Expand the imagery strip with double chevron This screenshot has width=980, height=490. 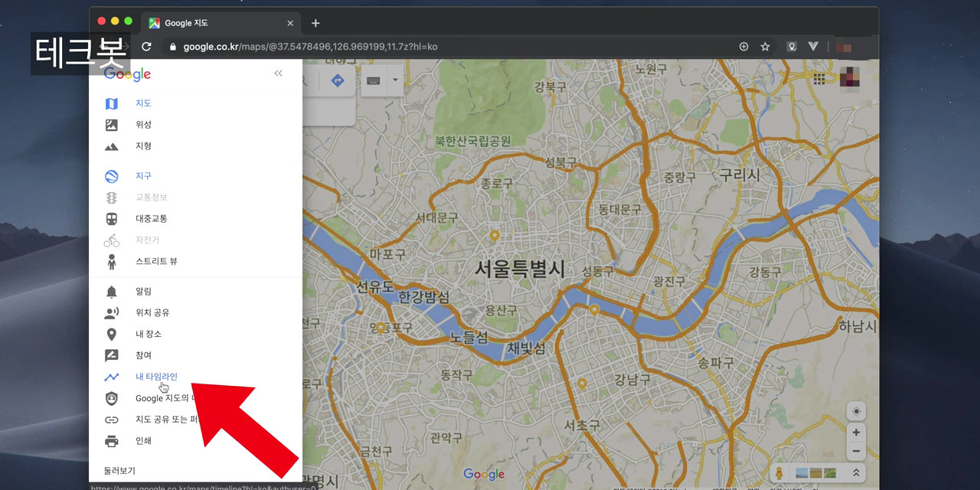tap(855, 473)
